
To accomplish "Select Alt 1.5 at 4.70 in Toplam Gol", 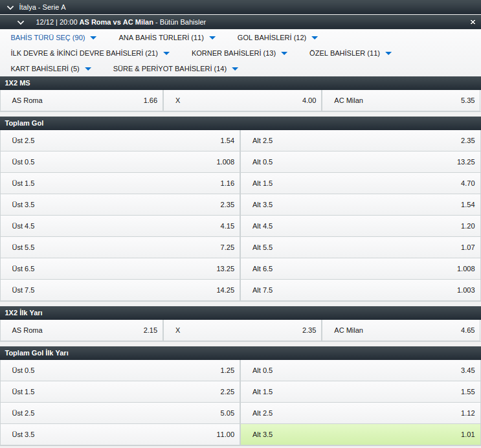I will pyautogui.click(x=361, y=183).
